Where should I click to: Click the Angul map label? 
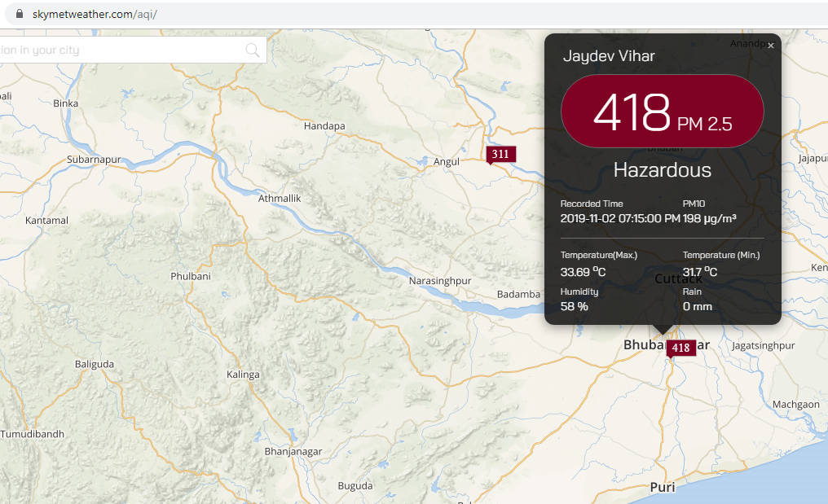447,162
